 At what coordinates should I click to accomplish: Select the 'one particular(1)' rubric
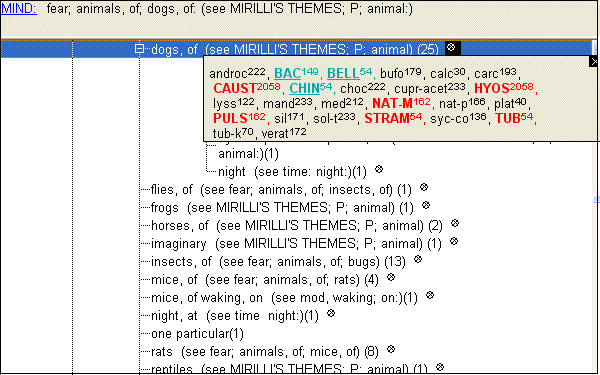click(197, 334)
